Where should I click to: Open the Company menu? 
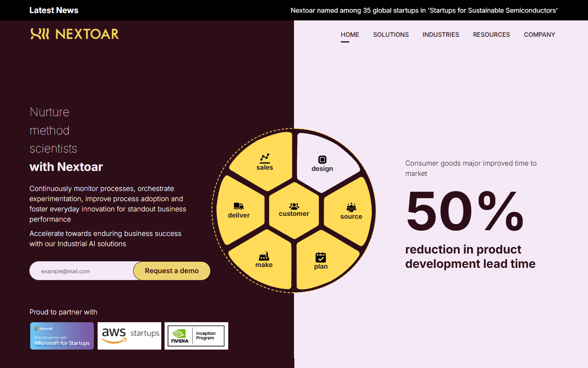click(x=539, y=35)
